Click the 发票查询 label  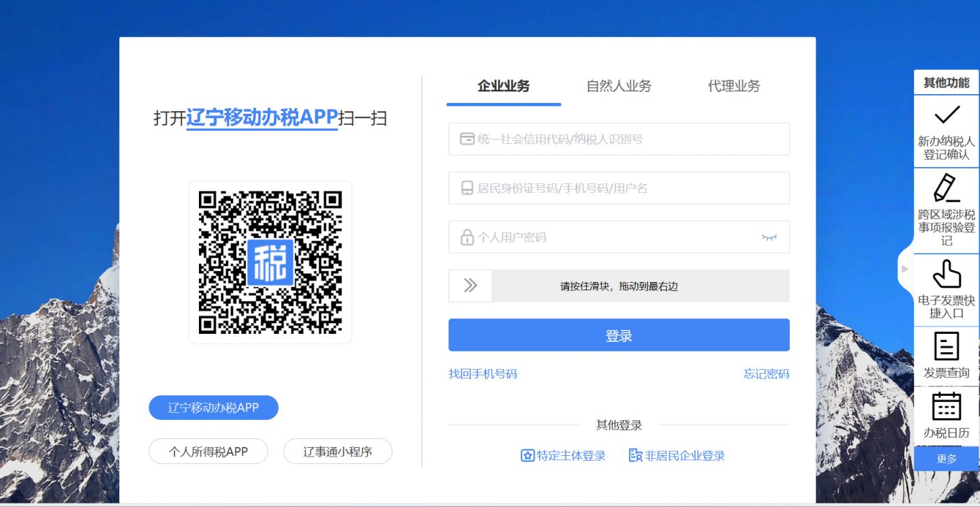947,373
